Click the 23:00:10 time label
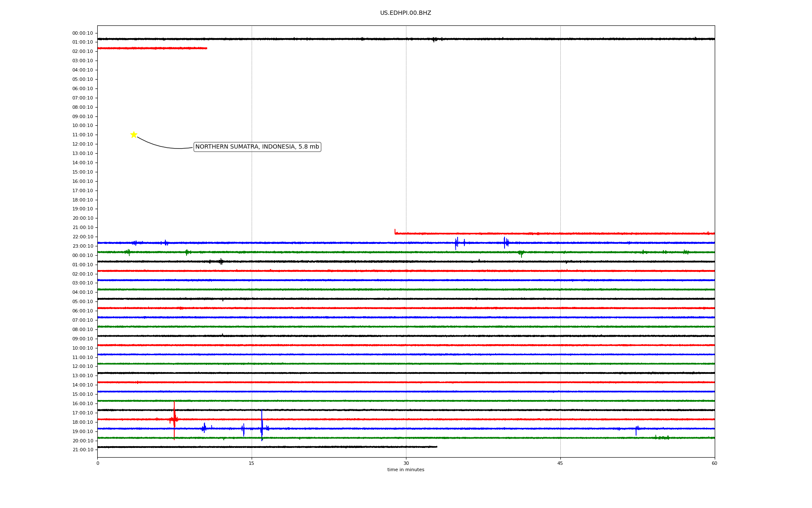The height and width of the screenshot is (508, 812). click(82, 246)
